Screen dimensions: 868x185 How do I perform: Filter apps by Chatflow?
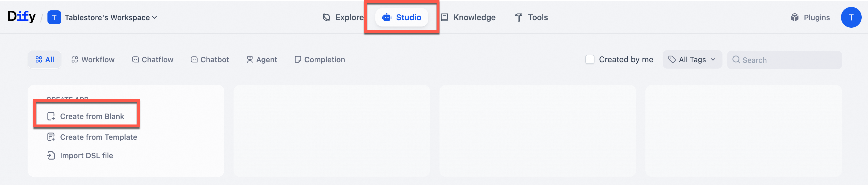click(153, 60)
